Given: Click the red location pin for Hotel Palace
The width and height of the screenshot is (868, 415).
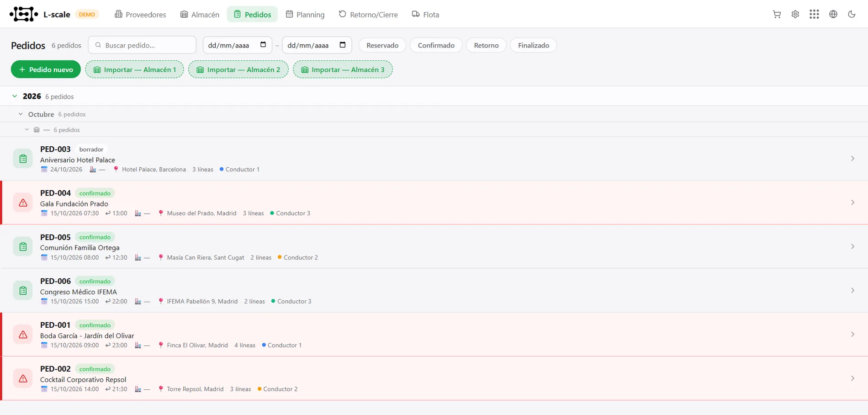Looking at the screenshot, I should pos(116,169).
